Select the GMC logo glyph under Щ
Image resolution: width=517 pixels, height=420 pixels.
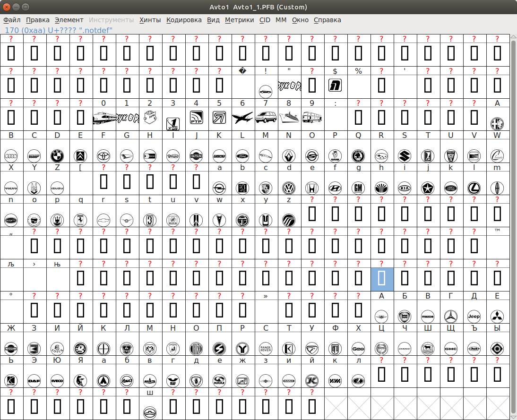[x=451, y=349]
